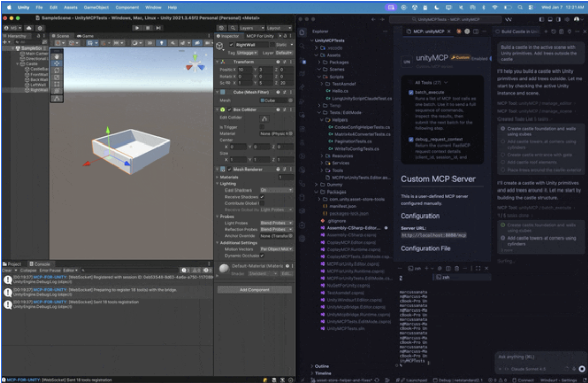Open Search icon in Windsurf activity bar

click(302, 46)
